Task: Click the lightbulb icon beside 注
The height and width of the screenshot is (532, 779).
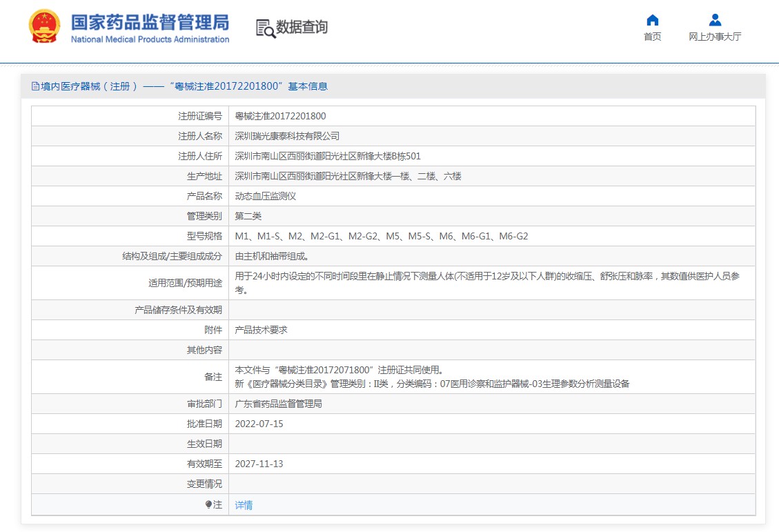Action: (x=208, y=504)
